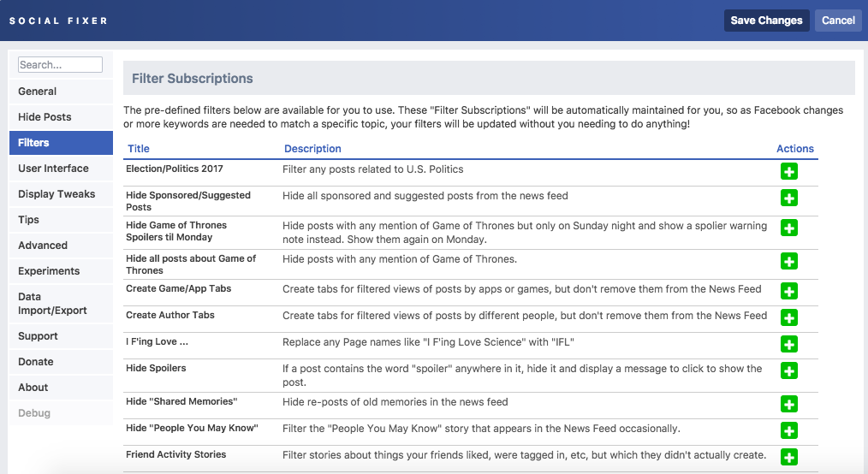Add the Hide "Shared Memories" filter
The height and width of the screenshot is (474, 868).
pos(789,405)
